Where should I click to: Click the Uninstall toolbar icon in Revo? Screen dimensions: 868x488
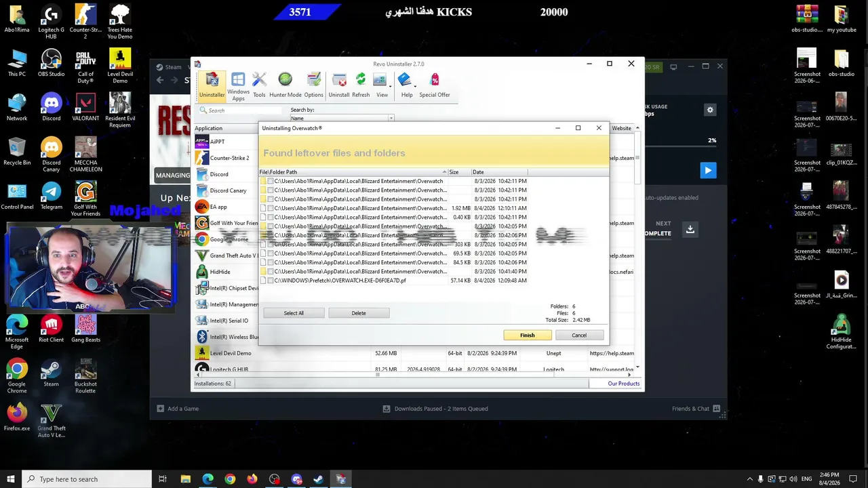[x=339, y=85]
